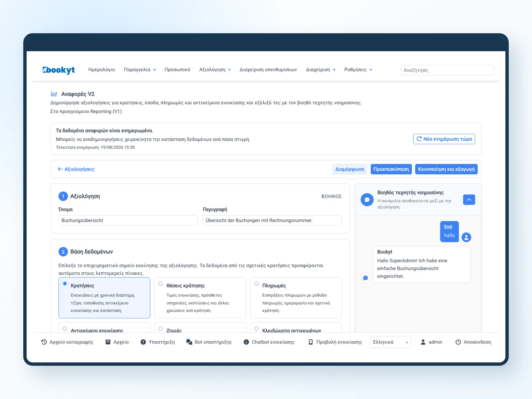Click the user avatar beside hallo message
The width and height of the screenshot is (532, 399).
(x=466, y=237)
